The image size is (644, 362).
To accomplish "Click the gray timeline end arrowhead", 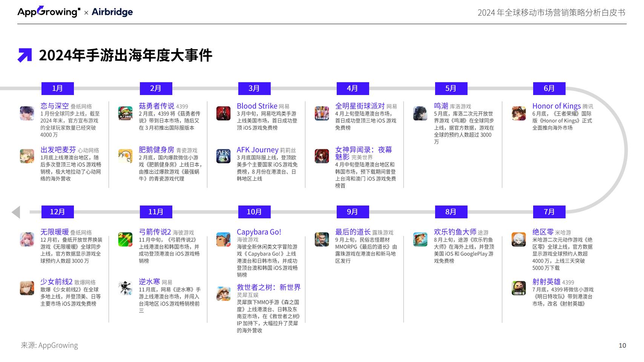I will [x=16, y=212].
